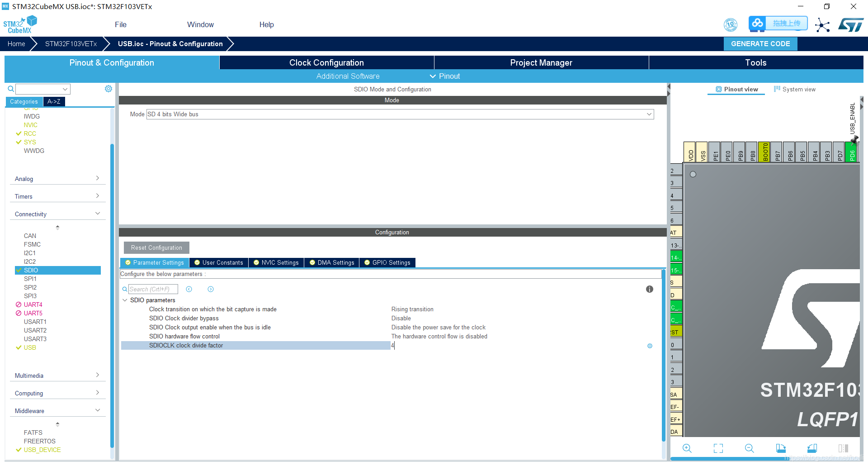Switch to Tools tab
The height and width of the screenshot is (466, 868).
pyautogui.click(x=756, y=62)
